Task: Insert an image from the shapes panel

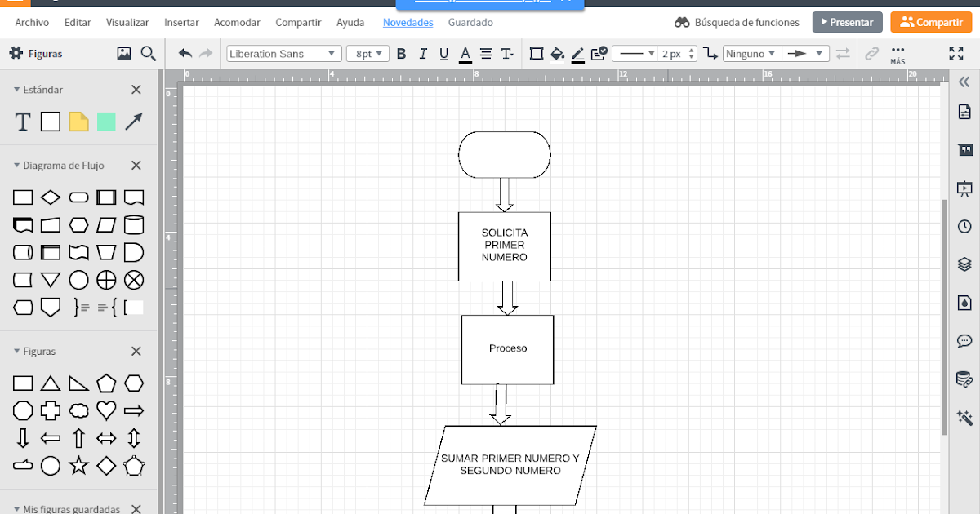Action: coord(124,53)
